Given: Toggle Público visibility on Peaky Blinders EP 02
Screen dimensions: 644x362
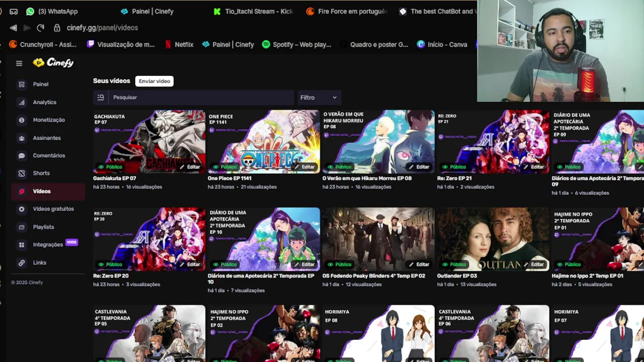Looking at the screenshot, I should pyautogui.click(x=340, y=264).
